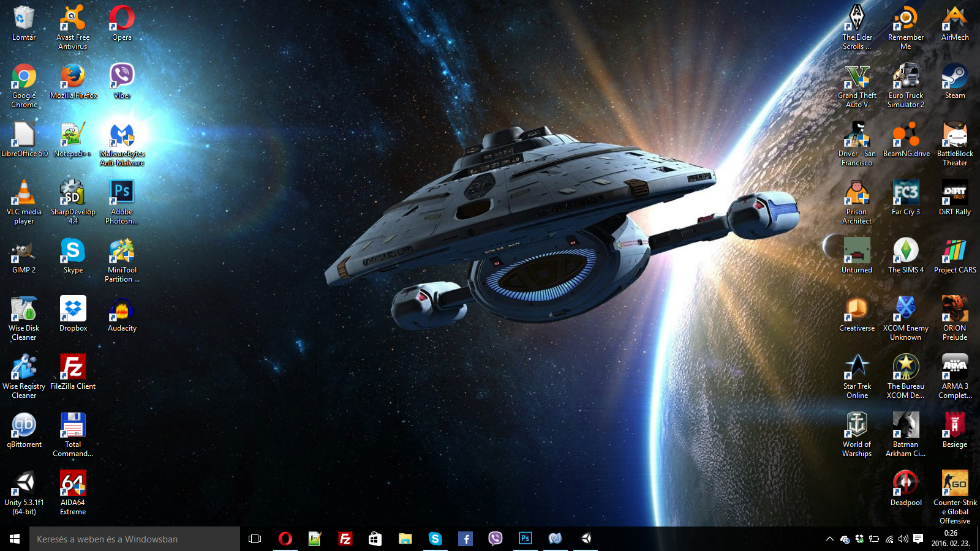Screen dimensions: 980x551
Task: Select Wise Disk Cleaner icon
Action: tap(24, 318)
